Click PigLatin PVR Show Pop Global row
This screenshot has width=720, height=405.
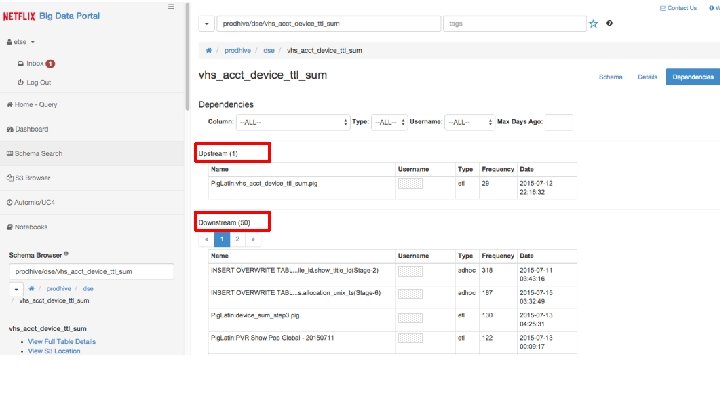pos(393,342)
